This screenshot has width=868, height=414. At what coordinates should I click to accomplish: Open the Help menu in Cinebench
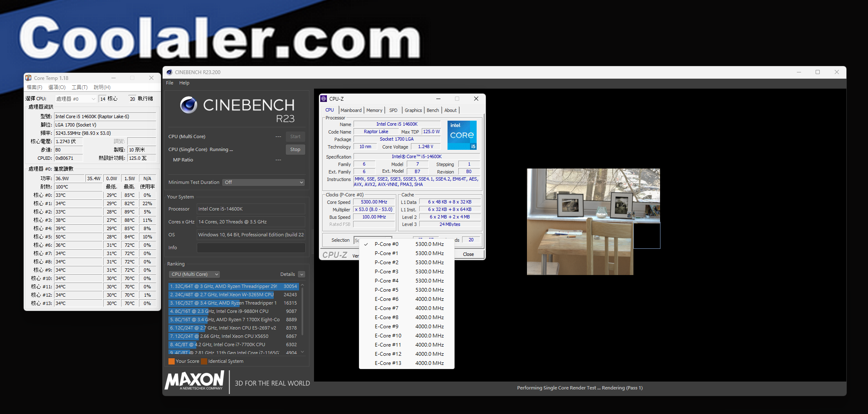point(184,83)
